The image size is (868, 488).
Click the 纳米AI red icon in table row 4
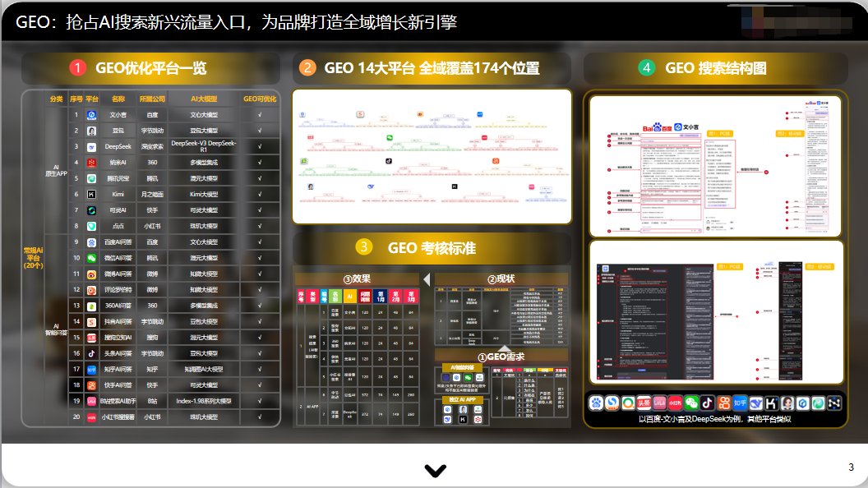92,163
